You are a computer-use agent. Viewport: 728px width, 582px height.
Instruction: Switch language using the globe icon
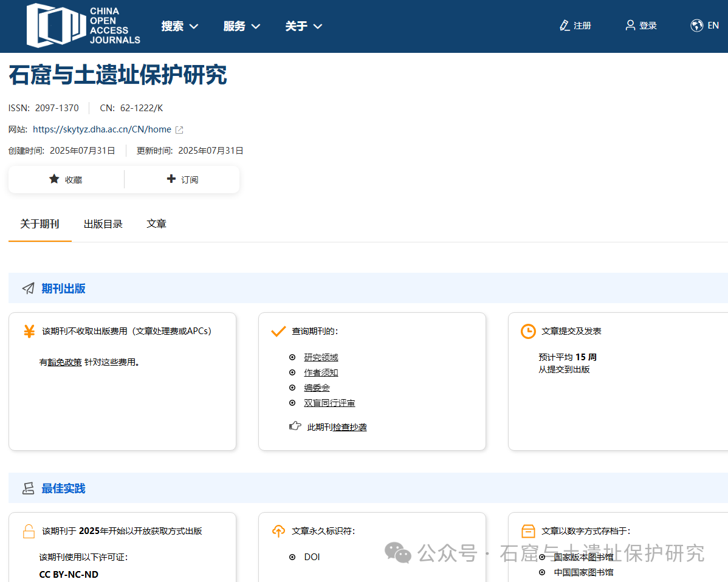coord(696,26)
